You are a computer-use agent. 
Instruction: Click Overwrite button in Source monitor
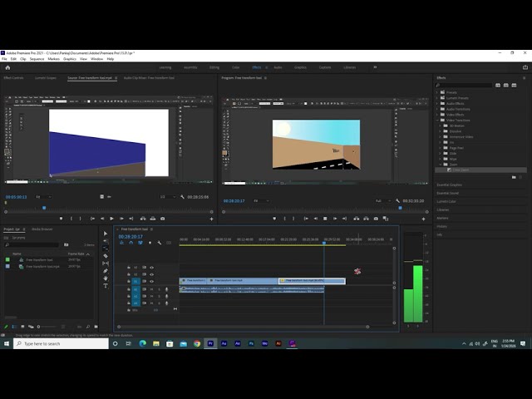(x=153, y=219)
